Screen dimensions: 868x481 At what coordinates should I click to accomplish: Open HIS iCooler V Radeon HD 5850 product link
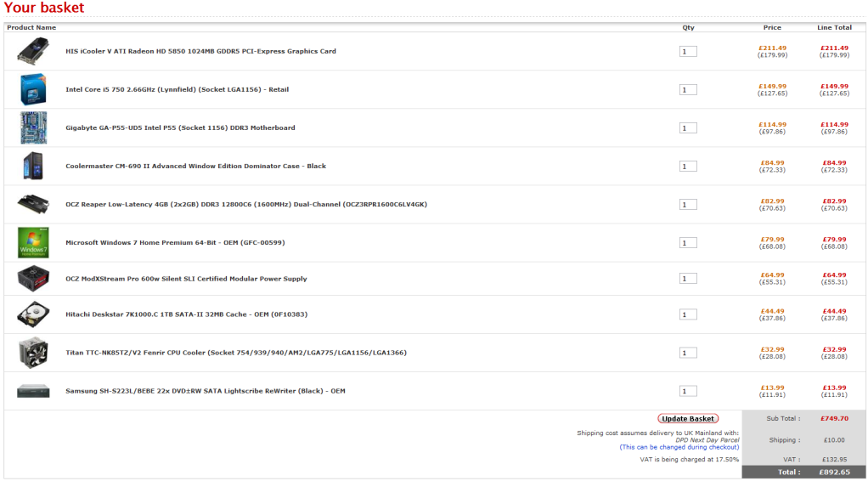(201, 51)
